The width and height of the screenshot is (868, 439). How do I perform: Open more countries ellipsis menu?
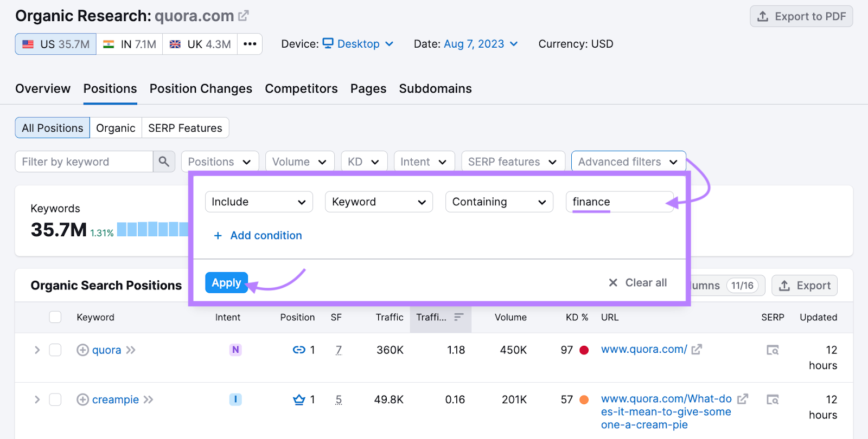(250, 44)
